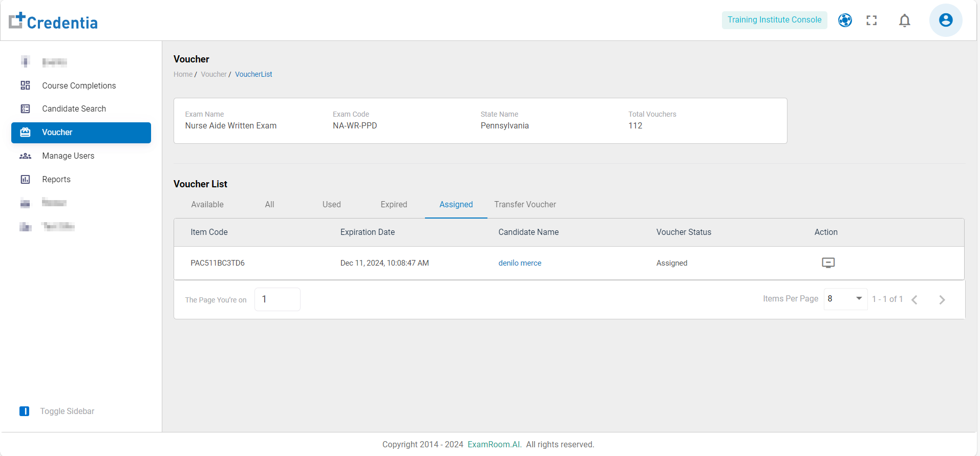Go to the next page arrow
The width and height of the screenshot is (980, 456).
tap(942, 300)
